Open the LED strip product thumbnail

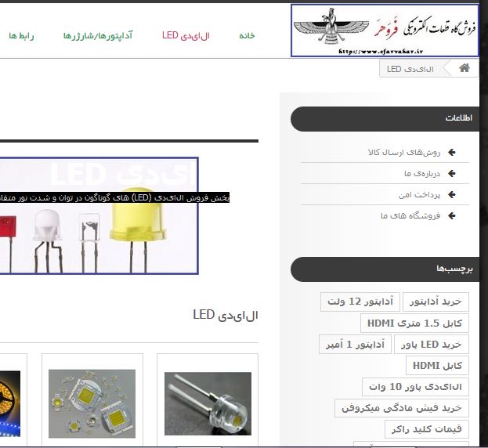pos(10,403)
